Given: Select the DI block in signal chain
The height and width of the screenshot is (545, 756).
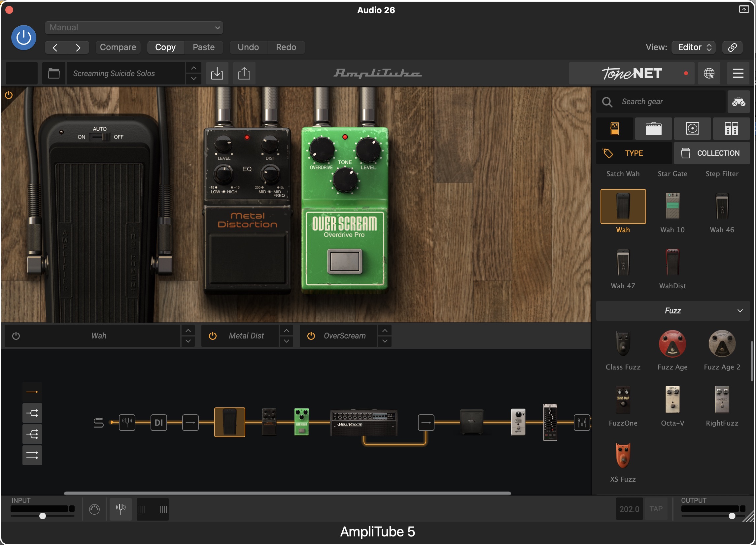Looking at the screenshot, I should point(159,423).
